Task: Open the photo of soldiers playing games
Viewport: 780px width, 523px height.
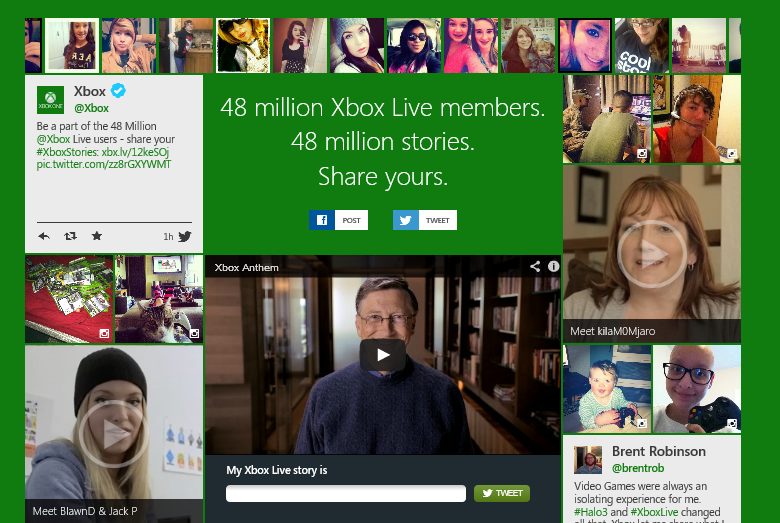Action: click(x=607, y=119)
